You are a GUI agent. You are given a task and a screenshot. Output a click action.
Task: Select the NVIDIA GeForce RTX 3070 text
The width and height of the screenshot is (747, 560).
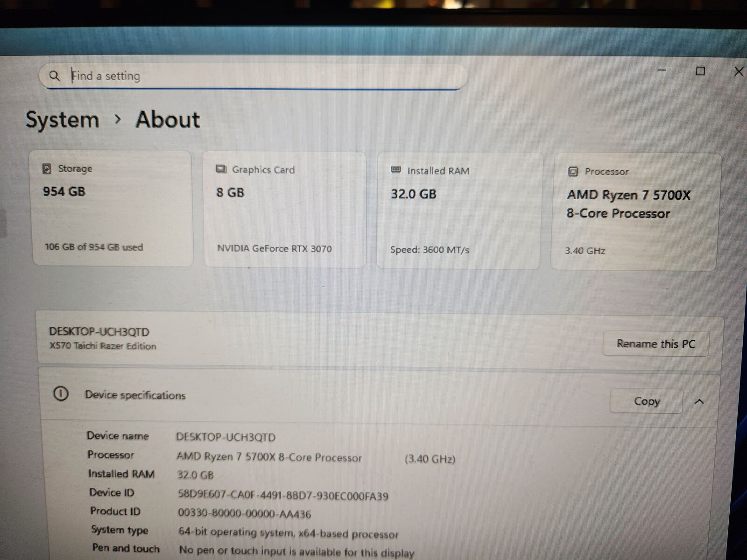275,249
